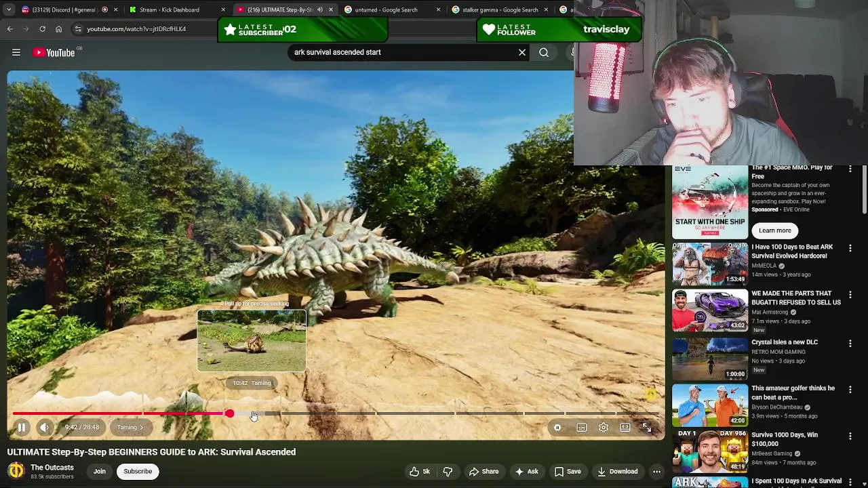
Task: Close the ULTIMATE Step-By-Step YouTube tab
Action: [331, 9]
